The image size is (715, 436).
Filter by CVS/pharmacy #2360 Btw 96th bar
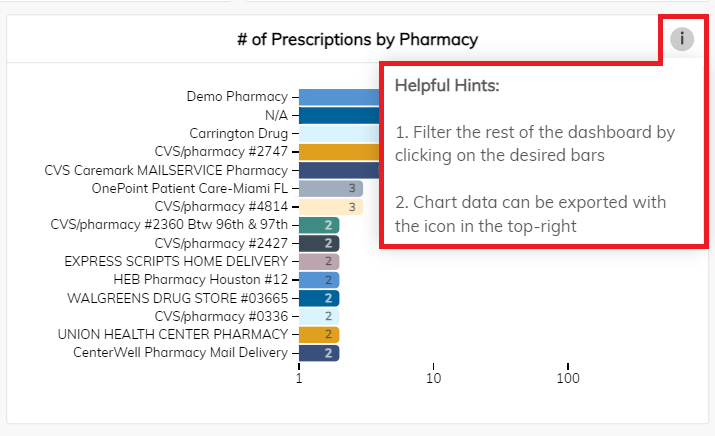319,225
